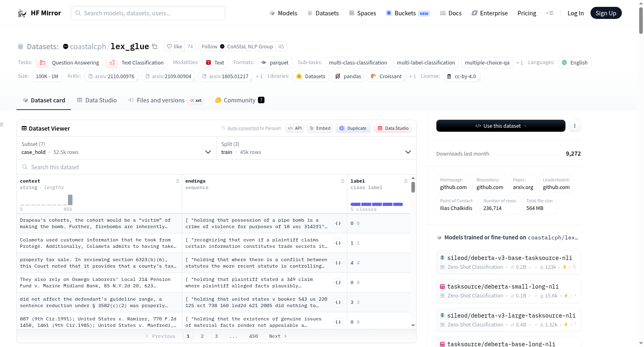Click the HF Mirror logo icon
The height and width of the screenshot is (347, 644).
(22, 13)
